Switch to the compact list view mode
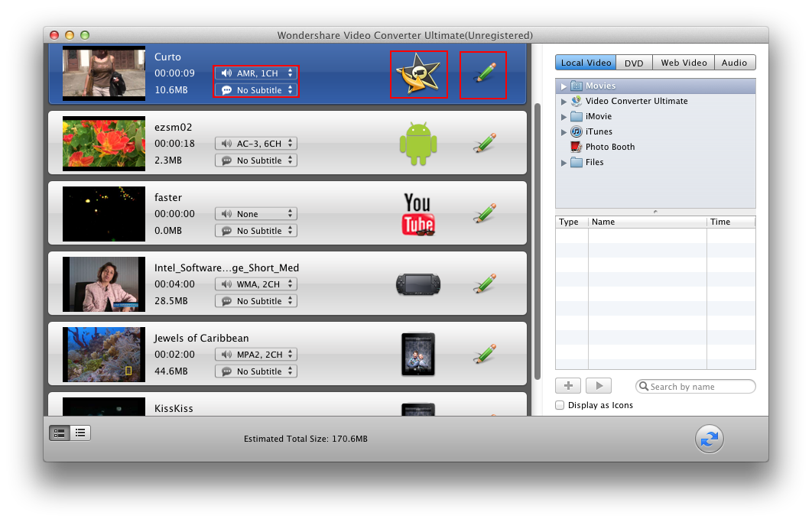The height and width of the screenshot is (522, 812). (80, 433)
